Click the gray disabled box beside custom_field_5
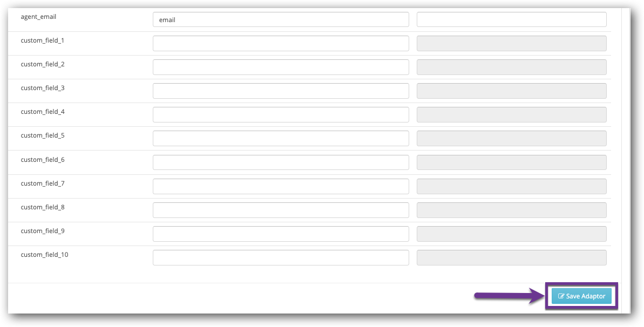 pos(511,138)
